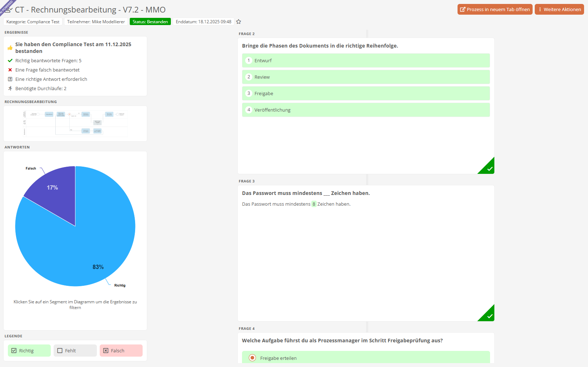Viewport: 588px width, 367px height.
Task: Click the favorite star icon next to Enddatum
Action: [238, 22]
